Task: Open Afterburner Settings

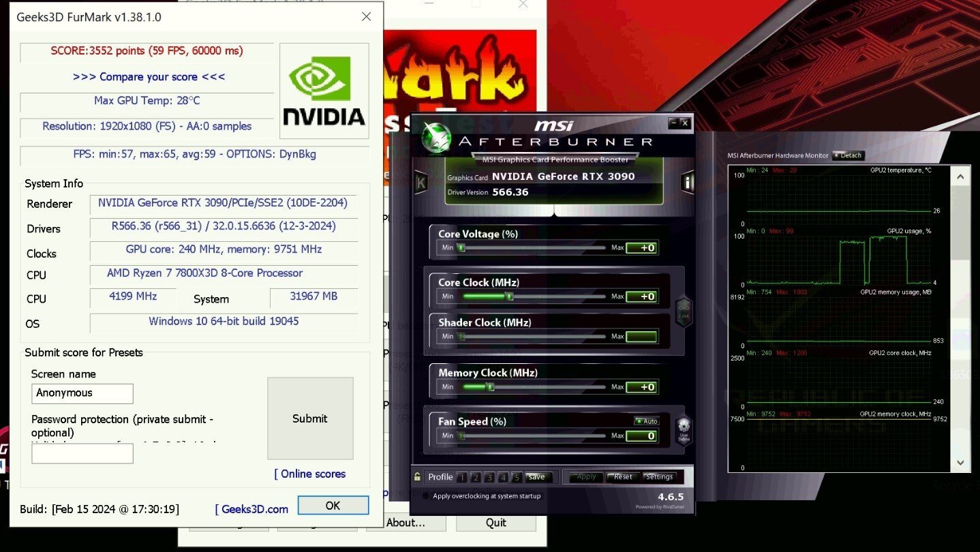Action: coord(659,477)
